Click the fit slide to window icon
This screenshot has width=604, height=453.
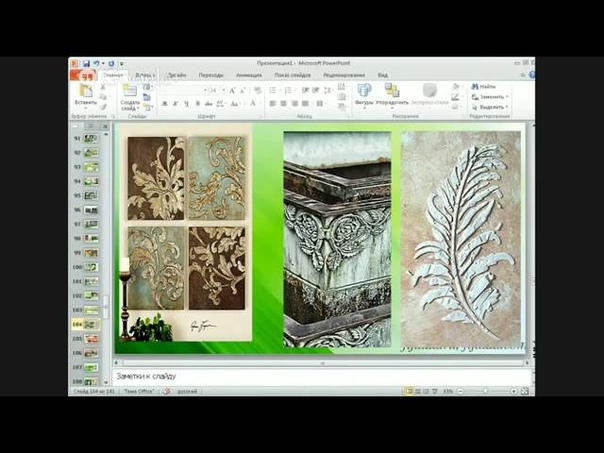tap(524, 391)
